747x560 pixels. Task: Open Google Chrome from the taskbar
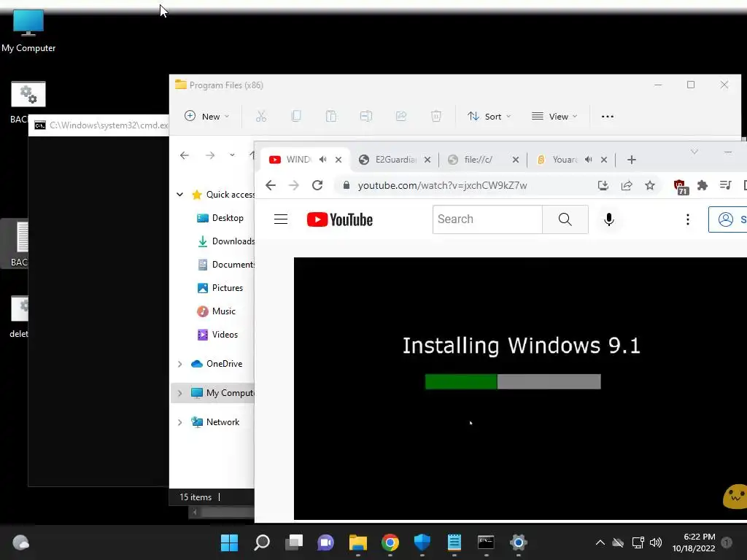[390, 542]
